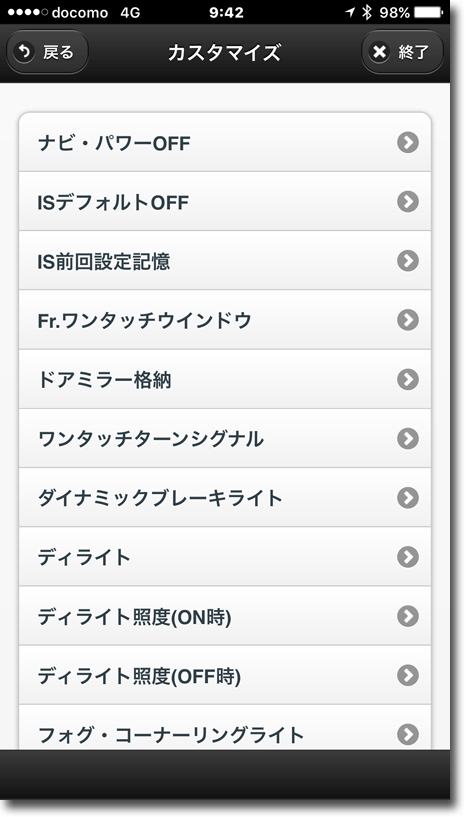
Task: Expand the ワンタッチターンシグナル chevron arrow
Action: (x=408, y=438)
